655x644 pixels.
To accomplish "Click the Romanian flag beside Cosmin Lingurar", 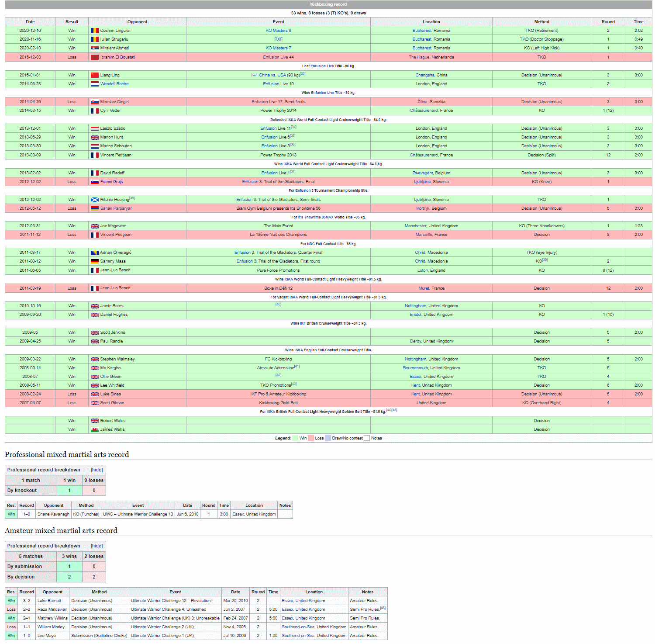I will (94, 31).
